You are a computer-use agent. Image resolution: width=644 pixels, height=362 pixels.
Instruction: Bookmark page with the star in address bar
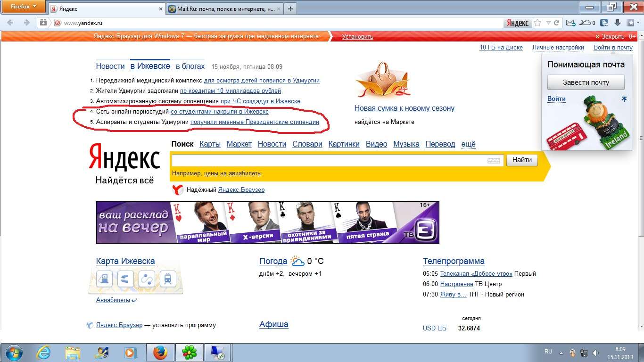[538, 23]
